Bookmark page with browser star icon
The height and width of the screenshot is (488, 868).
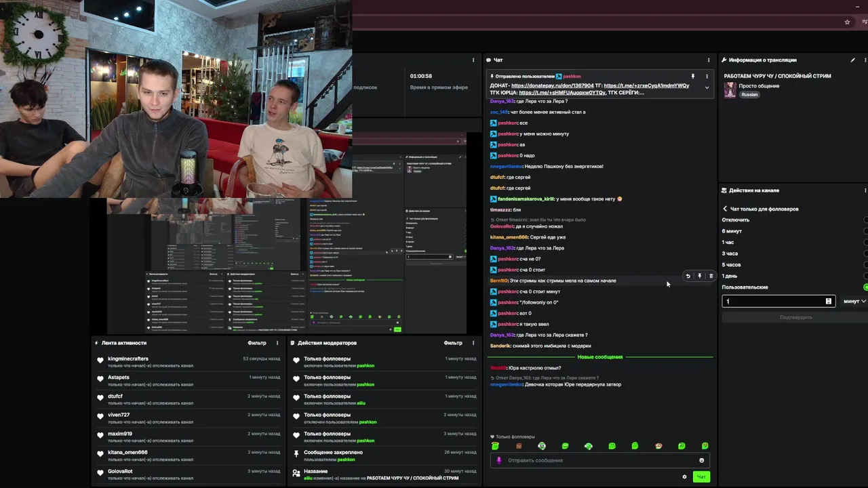click(x=847, y=22)
